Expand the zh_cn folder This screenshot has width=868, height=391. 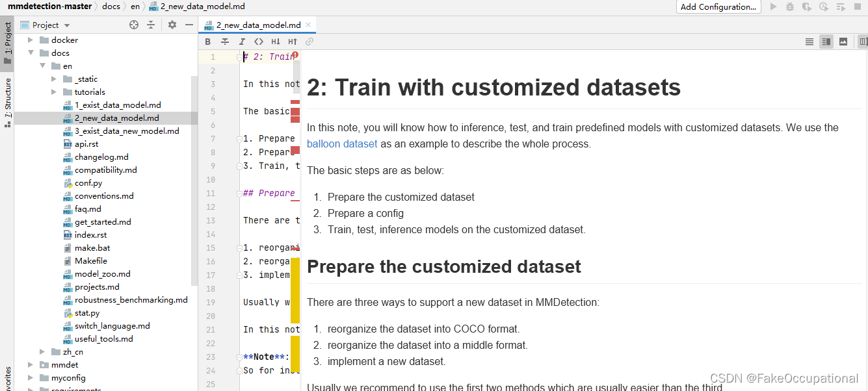(x=42, y=351)
